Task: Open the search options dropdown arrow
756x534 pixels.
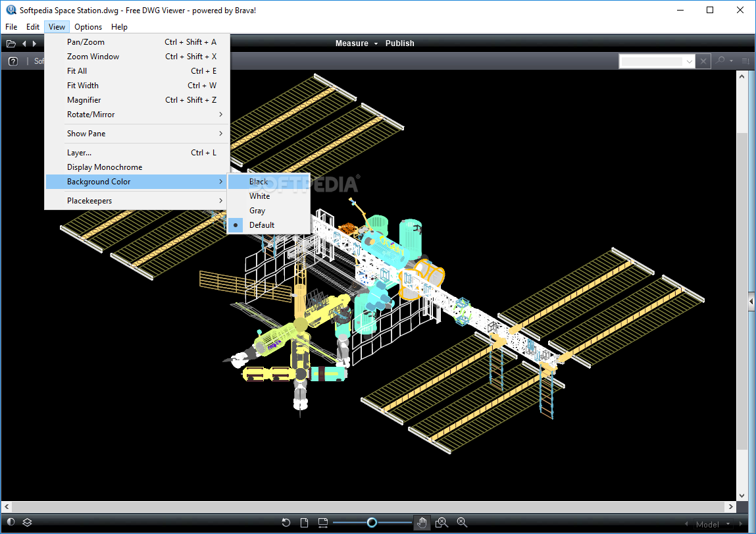Action: click(732, 61)
